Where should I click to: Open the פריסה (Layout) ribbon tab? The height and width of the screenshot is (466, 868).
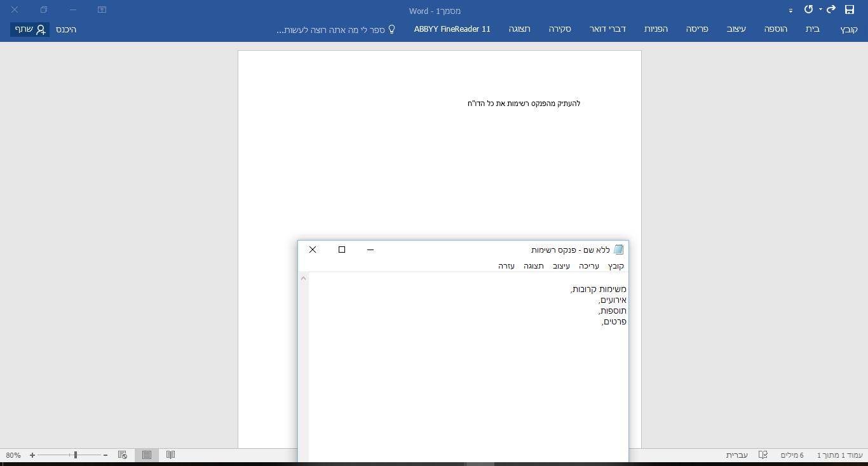coord(698,29)
